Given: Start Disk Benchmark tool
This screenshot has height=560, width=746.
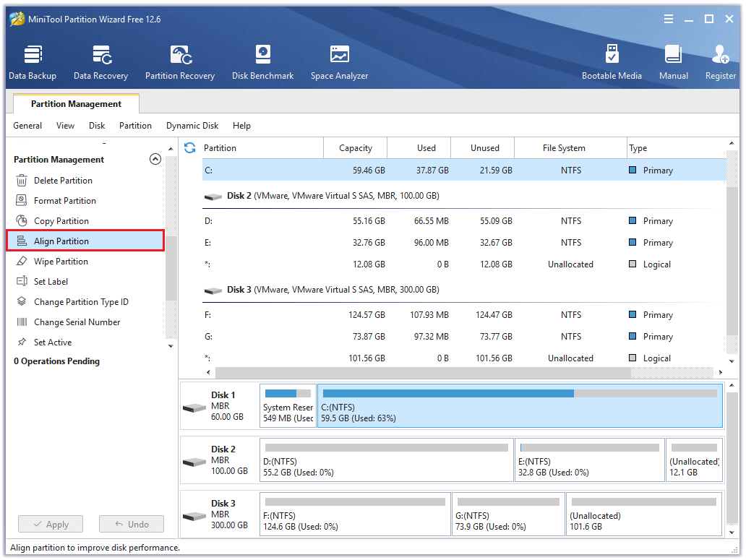Looking at the screenshot, I should click(262, 62).
